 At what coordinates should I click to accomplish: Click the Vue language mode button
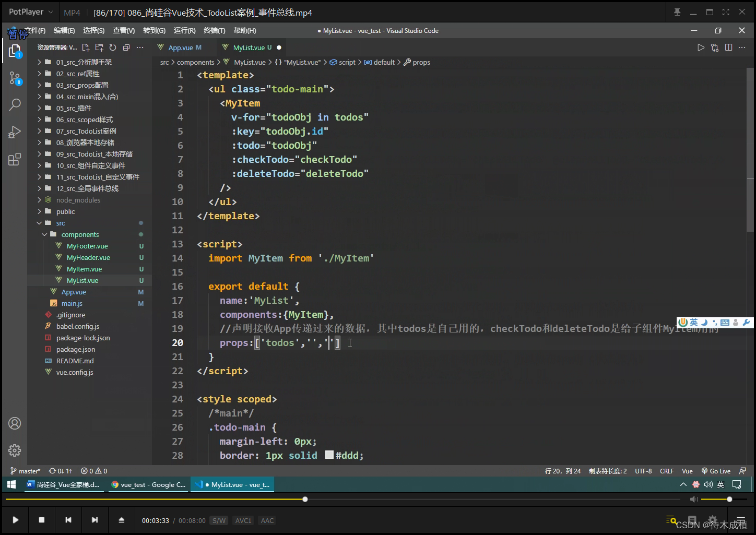point(687,471)
